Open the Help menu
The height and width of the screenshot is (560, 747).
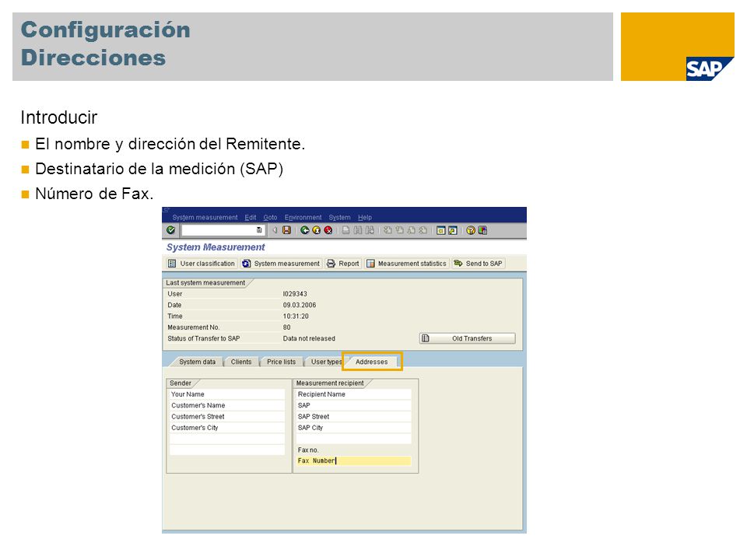365,218
